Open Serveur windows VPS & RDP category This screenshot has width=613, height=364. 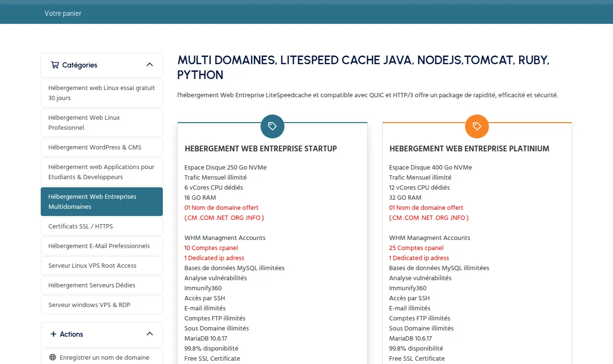[102, 305]
